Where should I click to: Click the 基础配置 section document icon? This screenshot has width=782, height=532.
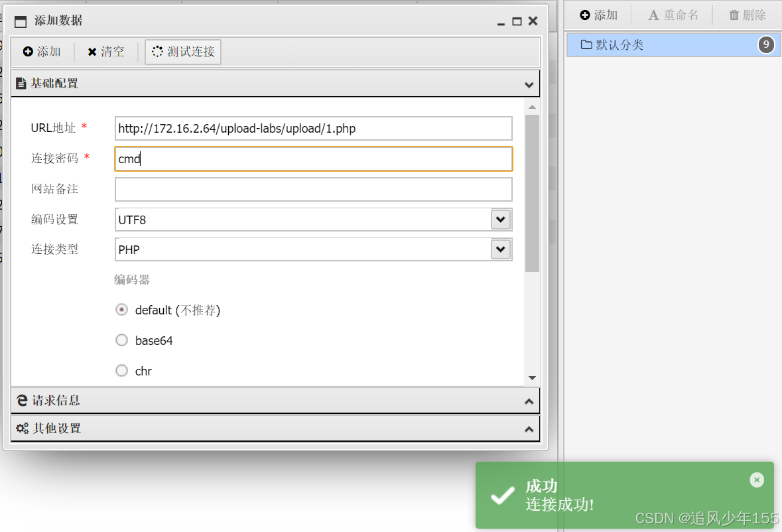click(21, 84)
